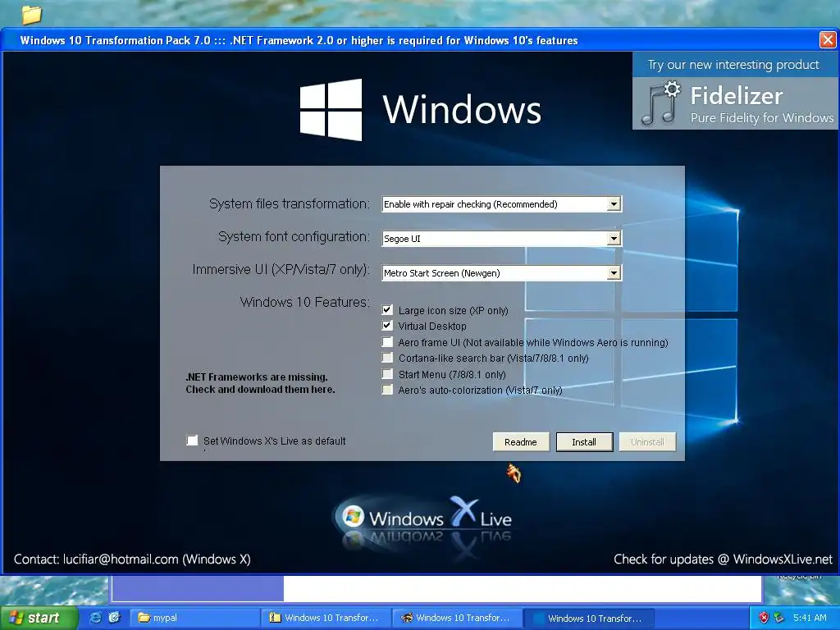The height and width of the screenshot is (630, 840).
Task: Switch to the mypal taskbar item
Action: point(195,618)
